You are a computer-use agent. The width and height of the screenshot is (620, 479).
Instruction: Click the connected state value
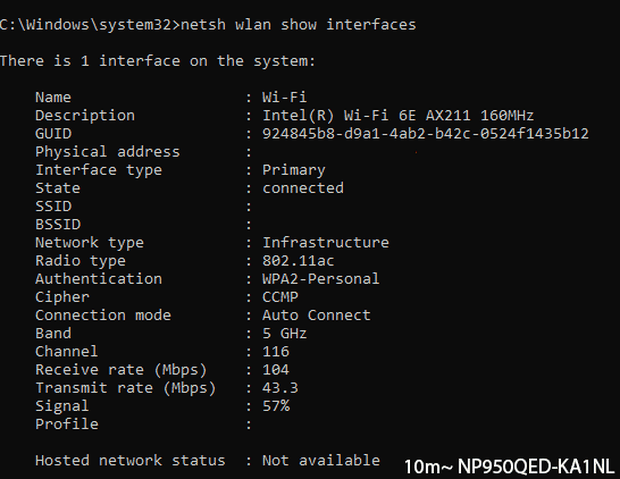pos(302,188)
